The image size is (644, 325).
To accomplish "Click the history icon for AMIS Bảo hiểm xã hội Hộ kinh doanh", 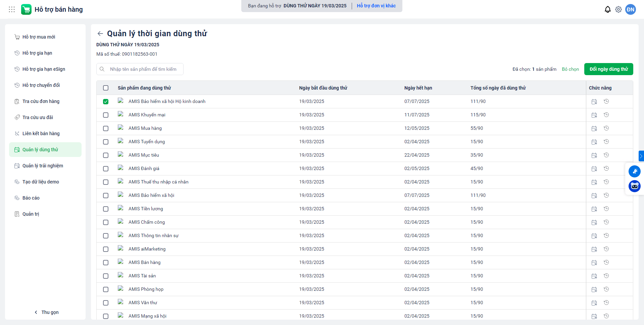I will pyautogui.click(x=606, y=101).
